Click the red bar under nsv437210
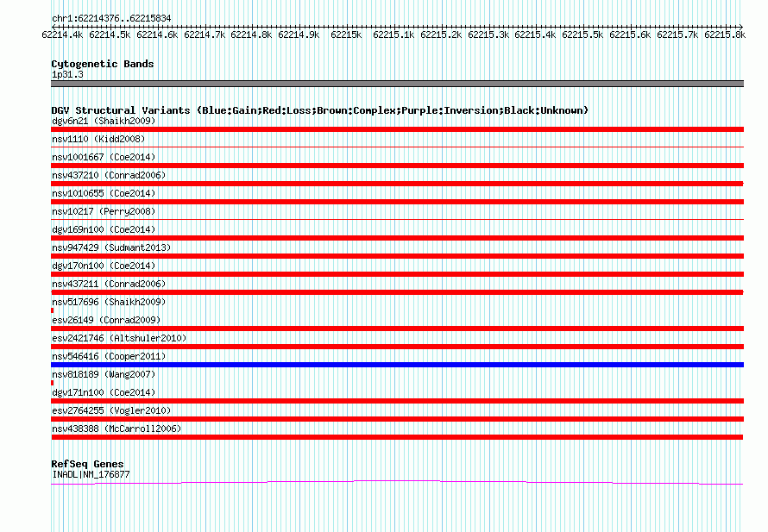768x532 pixels. pyautogui.click(x=397, y=184)
